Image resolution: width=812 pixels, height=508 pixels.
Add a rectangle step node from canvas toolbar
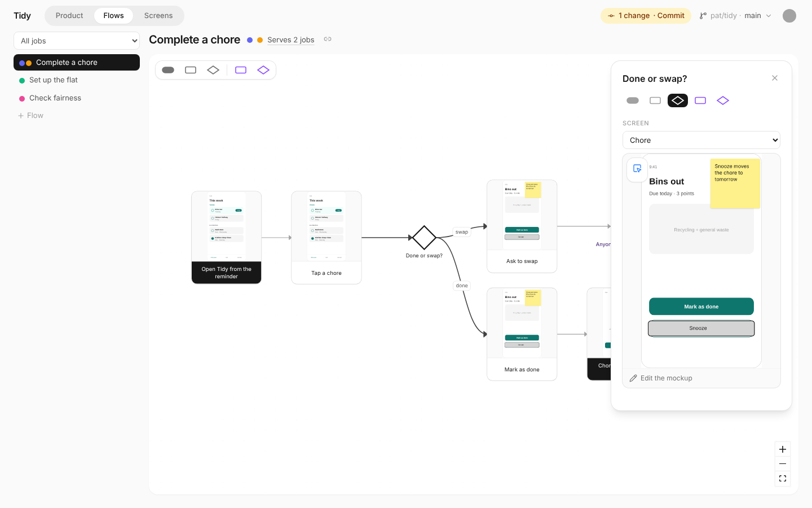pos(191,70)
